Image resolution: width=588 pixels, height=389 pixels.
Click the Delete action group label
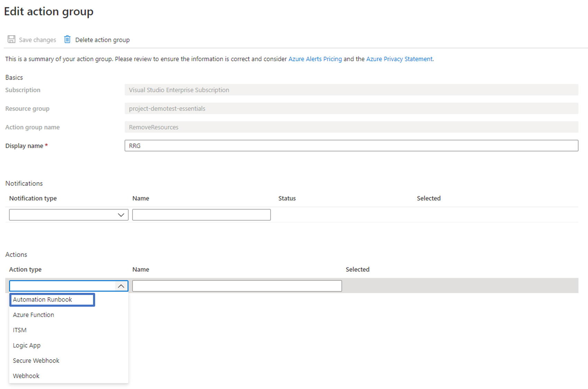click(x=102, y=40)
